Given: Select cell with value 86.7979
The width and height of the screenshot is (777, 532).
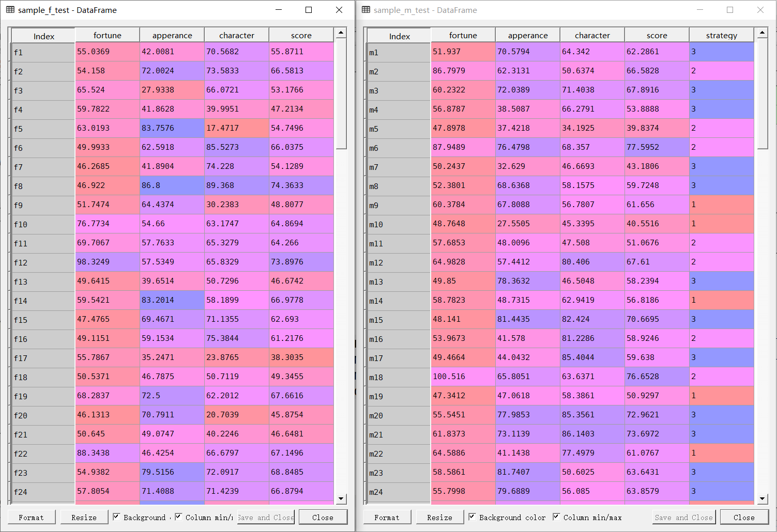Looking at the screenshot, I should tap(463, 71).
